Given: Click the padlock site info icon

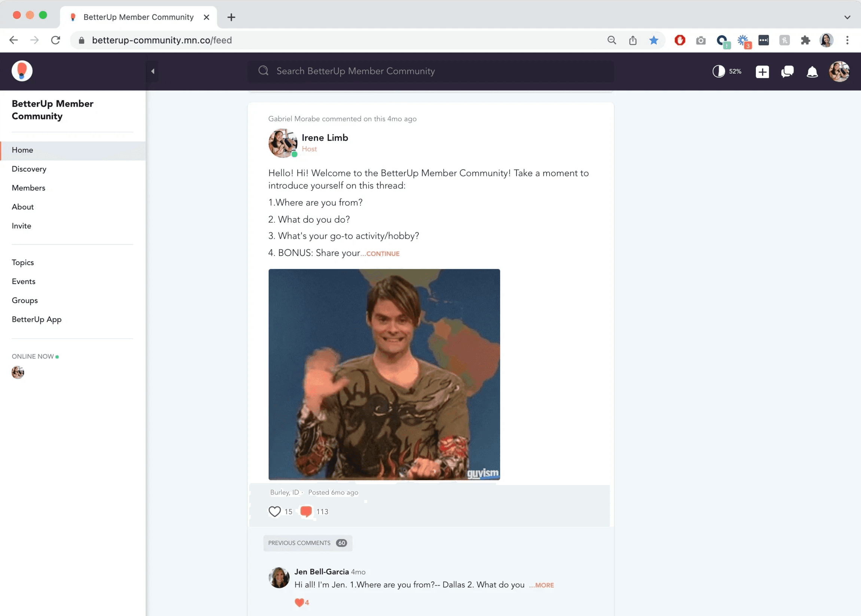Looking at the screenshot, I should 81,40.
